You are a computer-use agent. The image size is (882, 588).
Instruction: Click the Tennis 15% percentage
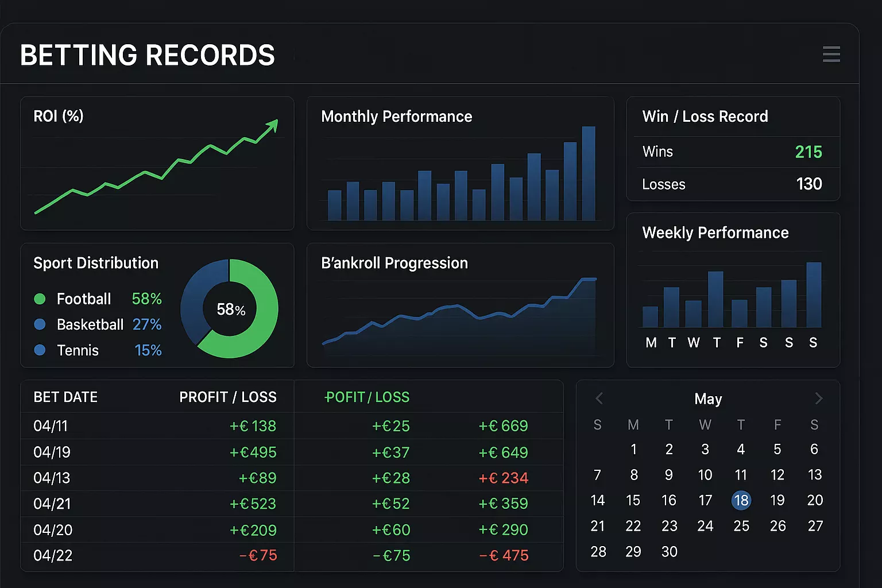tap(148, 350)
